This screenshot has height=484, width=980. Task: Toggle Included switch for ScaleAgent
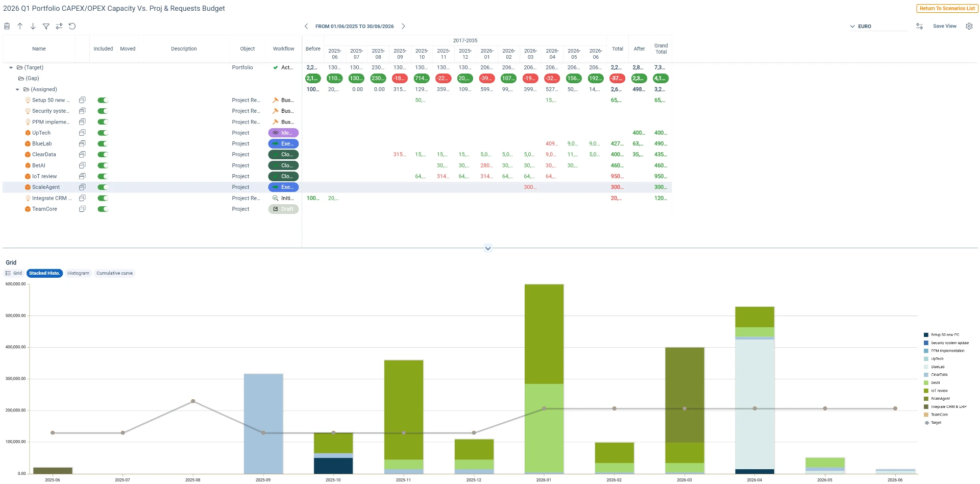(103, 187)
